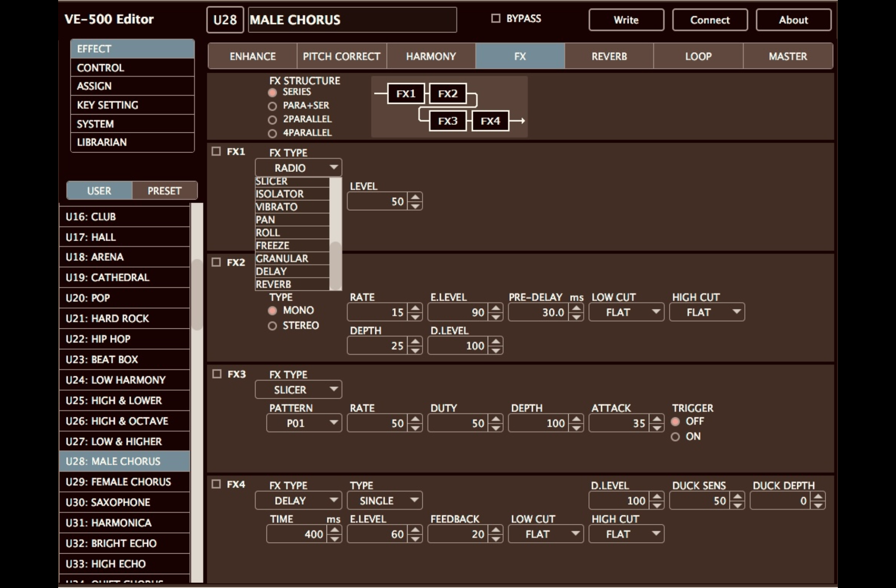Choose GRANULAR from FX type list
This screenshot has width=896, height=588.
coord(292,258)
